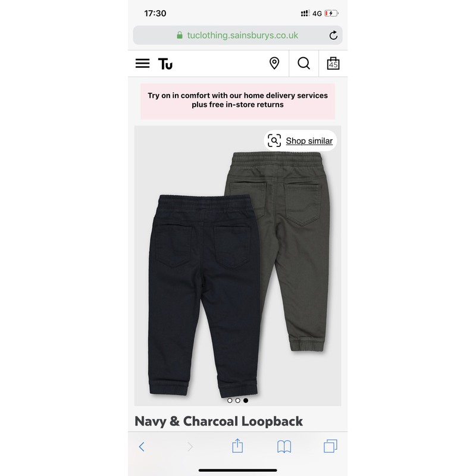The width and height of the screenshot is (476, 476).
Task: Open Safari bookmarks book icon
Action: point(284,447)
